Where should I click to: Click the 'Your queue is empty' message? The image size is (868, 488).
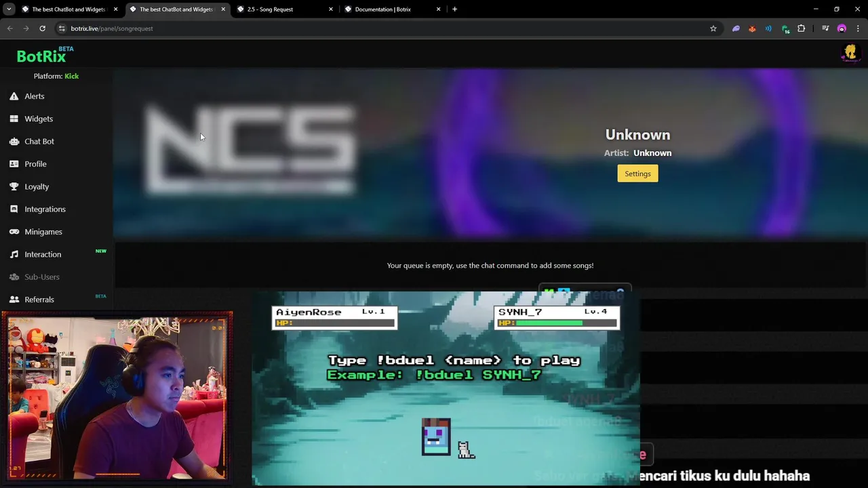click(490, 266)
